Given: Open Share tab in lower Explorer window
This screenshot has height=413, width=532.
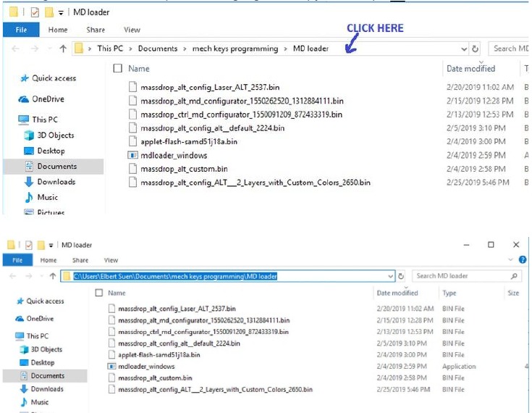Looking at the screenshot, I should coord(80,260).
